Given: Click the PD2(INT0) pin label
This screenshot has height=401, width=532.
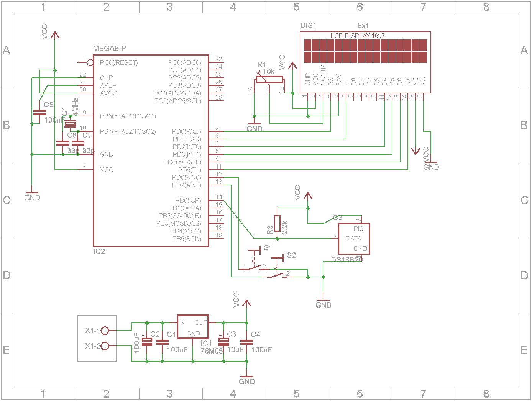Looking at the screenshot, I should 187,147.
